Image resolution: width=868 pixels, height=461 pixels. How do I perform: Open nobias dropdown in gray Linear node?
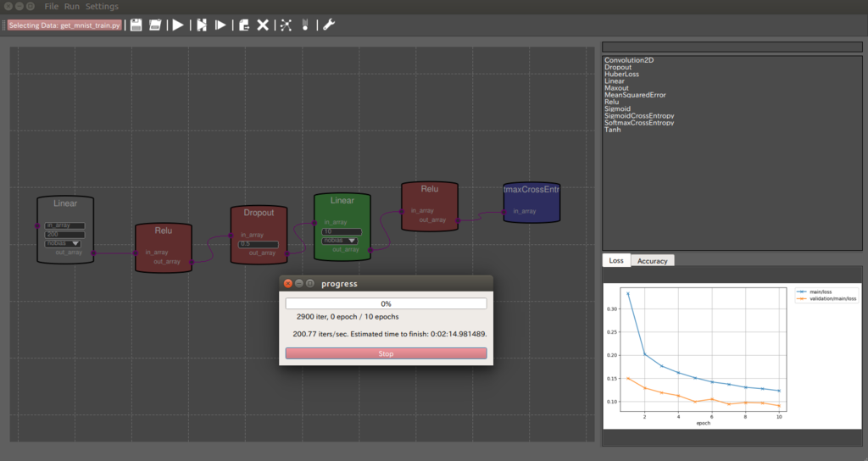(x=63, y=243)
